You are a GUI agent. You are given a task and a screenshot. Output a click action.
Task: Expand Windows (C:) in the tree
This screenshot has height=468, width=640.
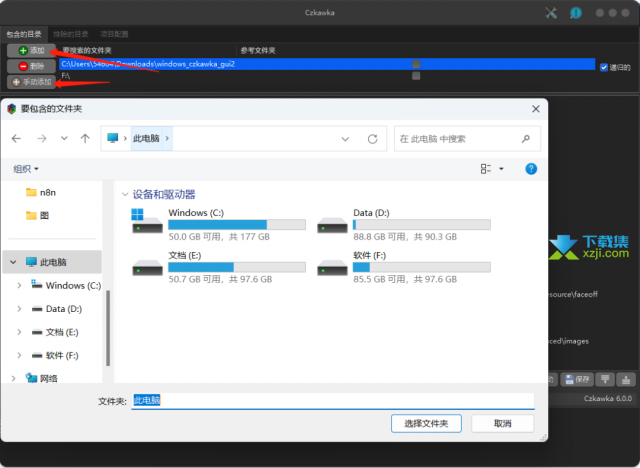click(19, 286)
